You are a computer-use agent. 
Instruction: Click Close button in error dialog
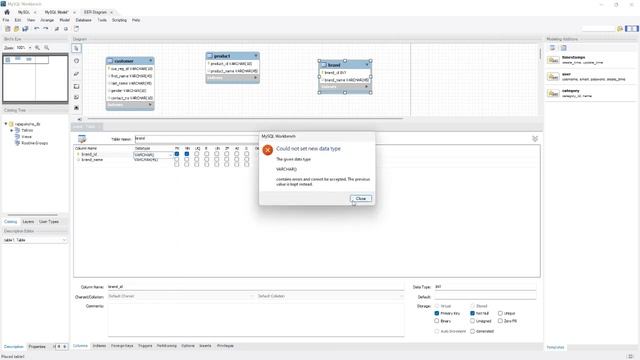coord(361,198)
